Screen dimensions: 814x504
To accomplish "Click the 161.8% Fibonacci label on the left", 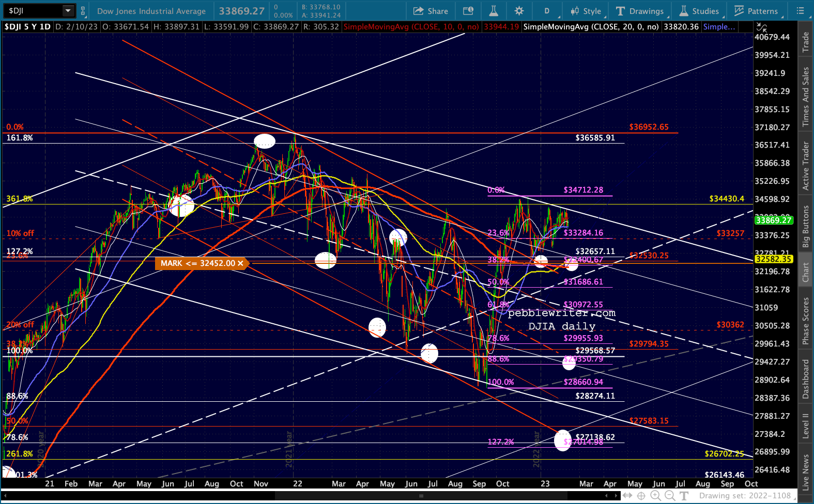I will (20, 138).
